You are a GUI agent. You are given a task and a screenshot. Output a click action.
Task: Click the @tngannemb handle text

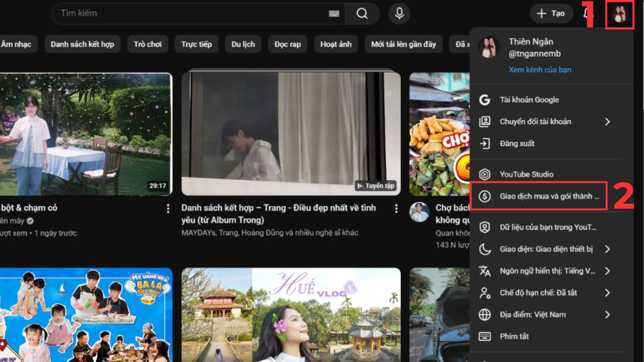coord(535,54)
